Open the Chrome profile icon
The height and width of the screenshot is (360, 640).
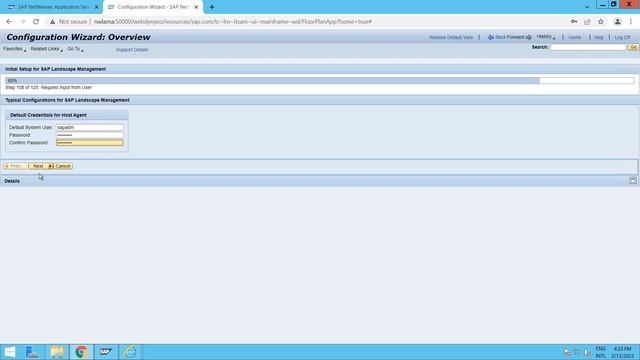pyautogui.click(x=618, y=22)
